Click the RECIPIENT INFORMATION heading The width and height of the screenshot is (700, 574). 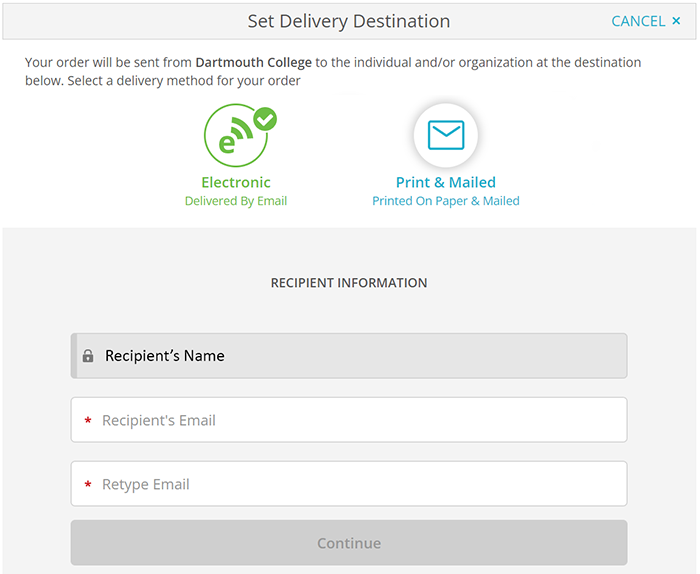click(x=349, y=283)
